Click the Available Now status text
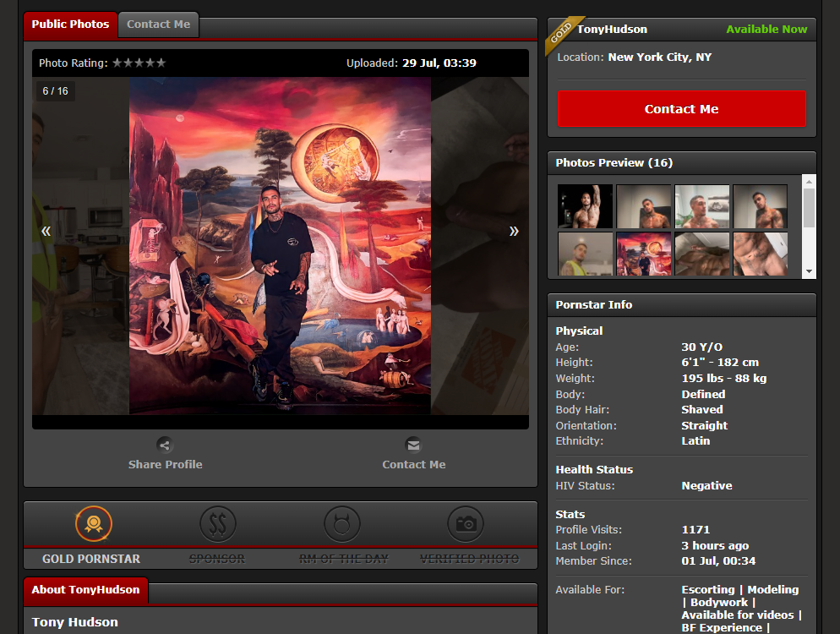The width and height of the screenshot is (840, 634). click(766, 30)
